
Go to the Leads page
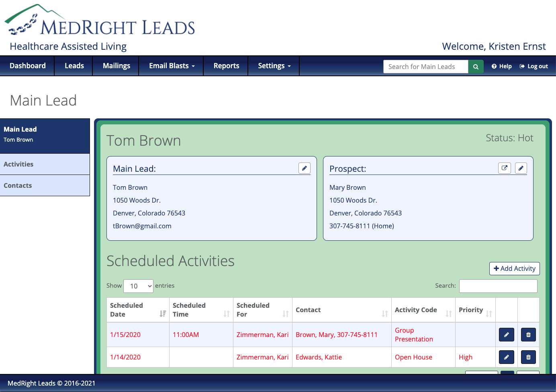click(74, 66)
